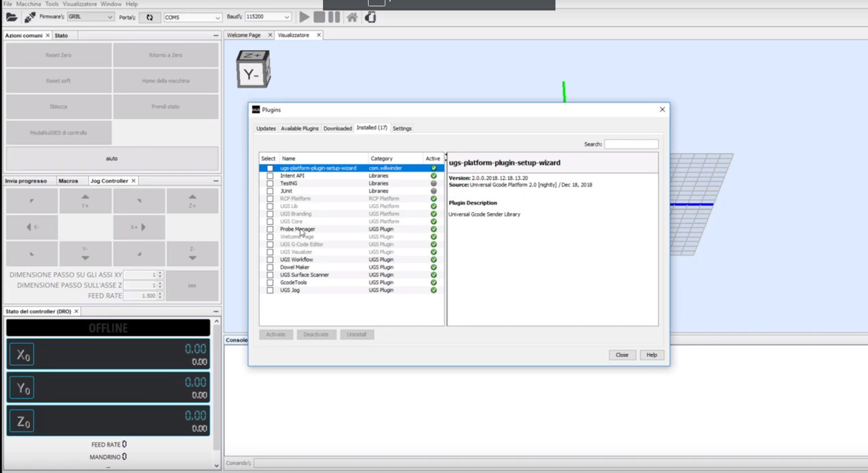Click the Y0 reset-axis button in the DRO
Viewport: 868px width, 473px height.
point(22,388)
